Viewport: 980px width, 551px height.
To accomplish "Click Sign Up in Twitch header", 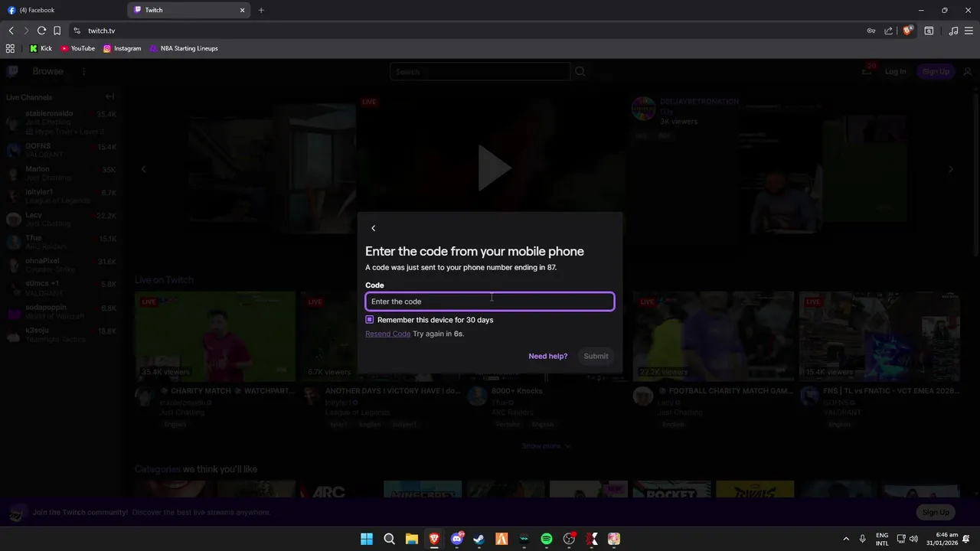I will coord(936,71).
